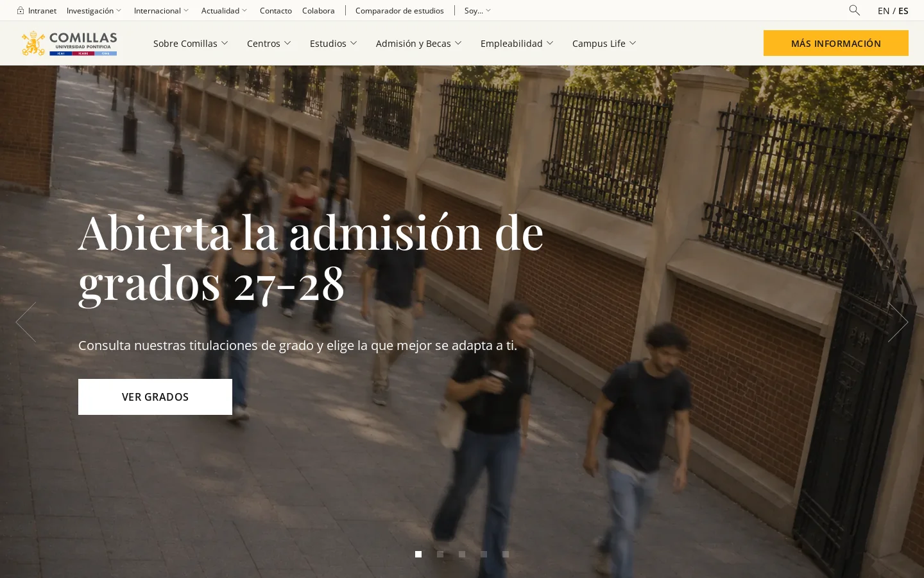924x578 pixels.
Task: Expand the Centros menu
Action: coord(269,44)
